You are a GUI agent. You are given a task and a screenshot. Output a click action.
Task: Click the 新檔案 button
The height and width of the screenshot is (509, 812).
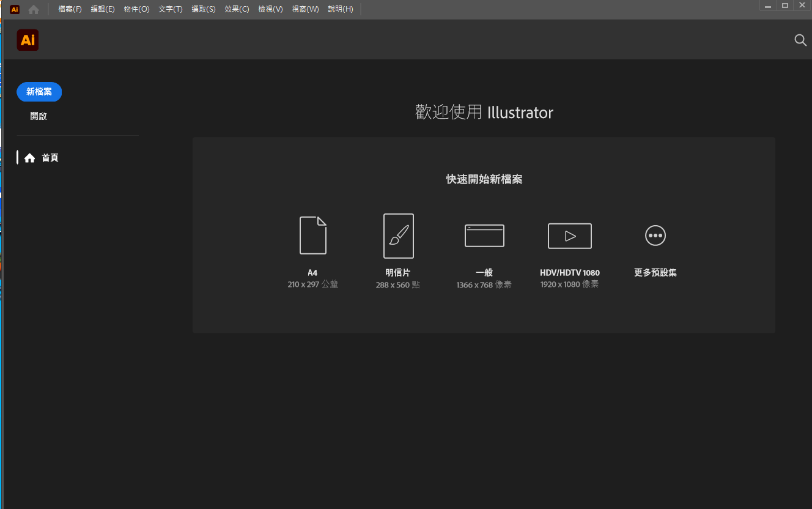click(39, 92)
